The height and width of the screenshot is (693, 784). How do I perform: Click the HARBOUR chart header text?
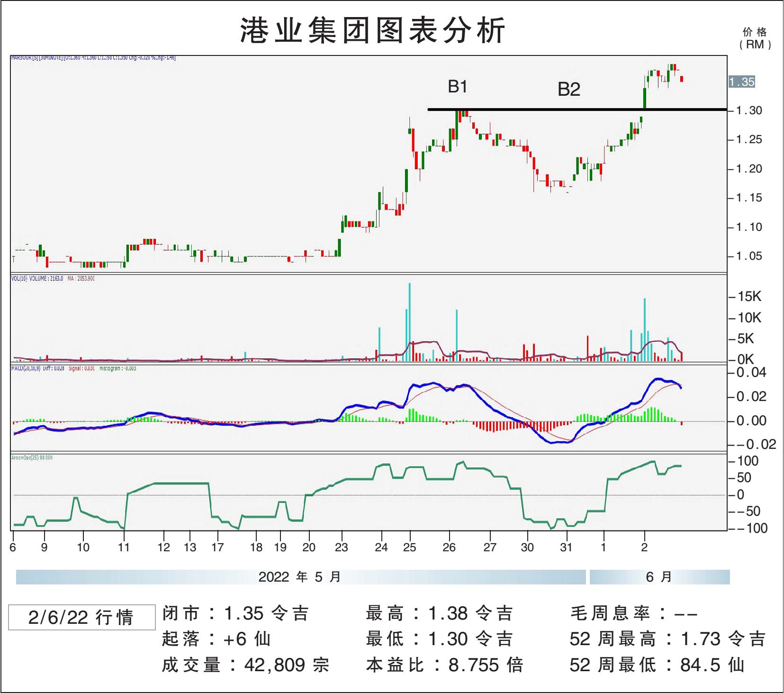click(x=93, y=58)
